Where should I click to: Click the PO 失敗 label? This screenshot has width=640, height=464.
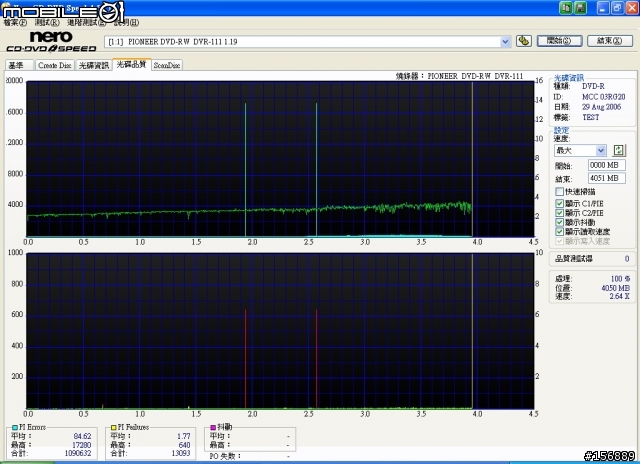[225, 456]
